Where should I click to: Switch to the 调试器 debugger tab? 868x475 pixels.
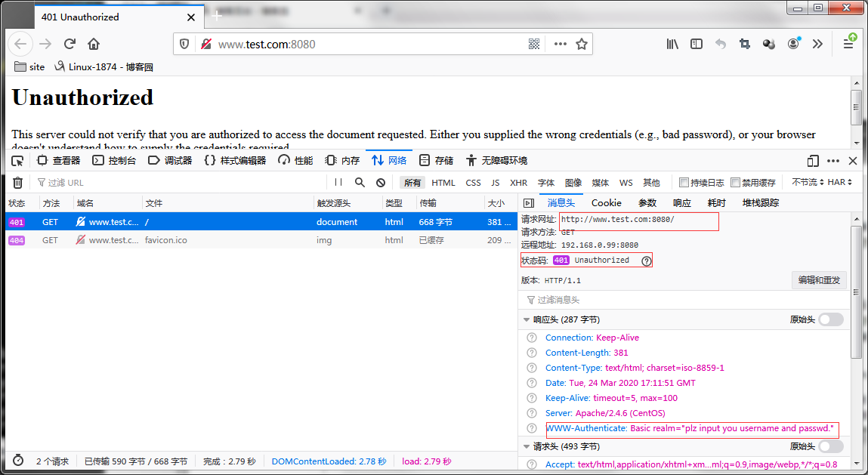tap(170, 161)
